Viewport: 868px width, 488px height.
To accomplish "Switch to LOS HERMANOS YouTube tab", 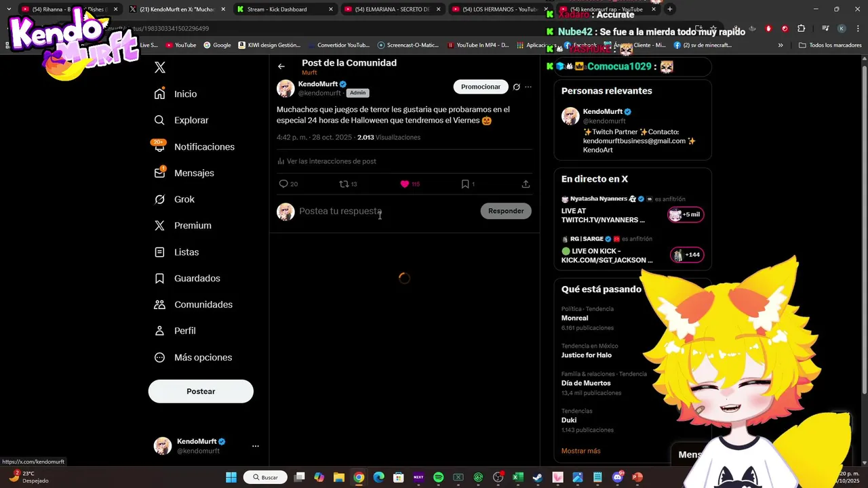I will (x=500, y=9).
